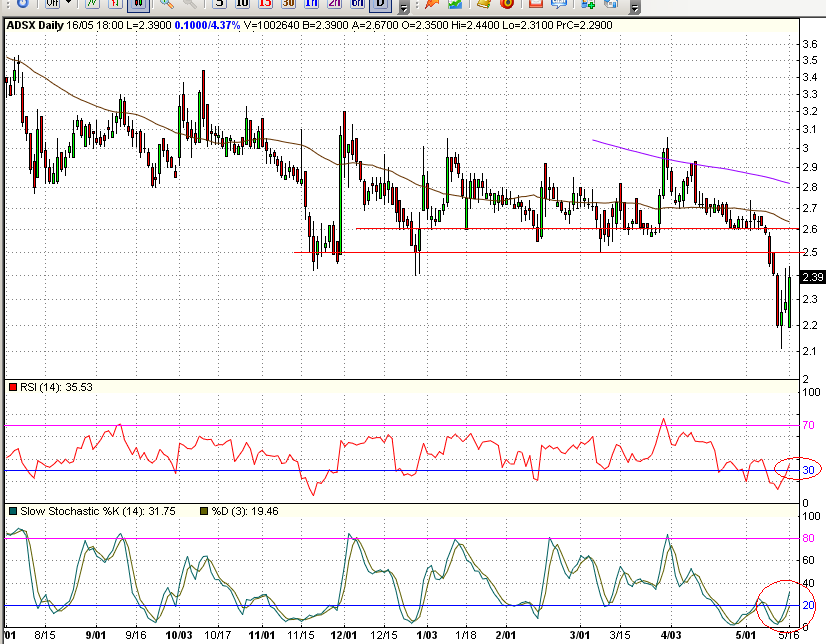Open the yellow notes book icon
This screenshot has width=826, height=644.
[x=485, y=6]
